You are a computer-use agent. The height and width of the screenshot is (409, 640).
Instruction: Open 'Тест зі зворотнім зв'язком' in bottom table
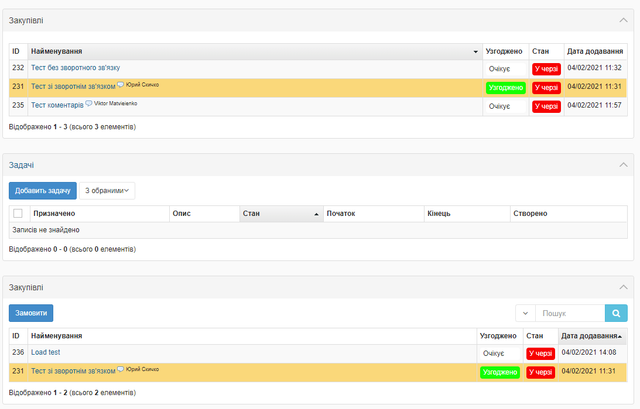pos(73,371)
